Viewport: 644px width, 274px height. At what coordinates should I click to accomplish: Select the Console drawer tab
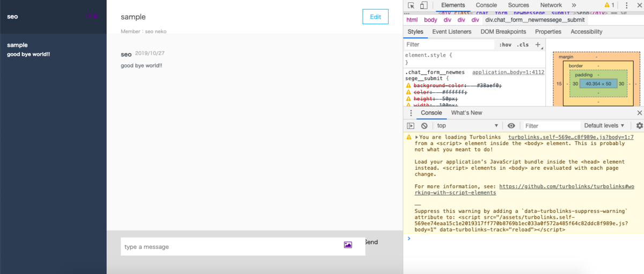431,113
